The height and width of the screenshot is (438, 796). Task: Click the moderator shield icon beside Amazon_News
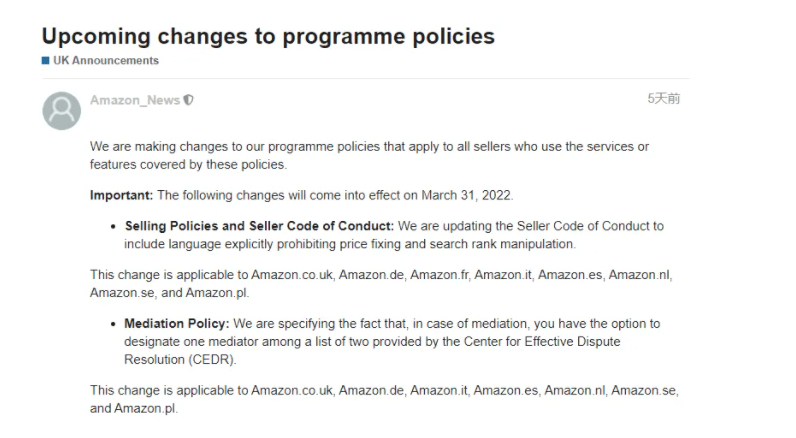189,100
